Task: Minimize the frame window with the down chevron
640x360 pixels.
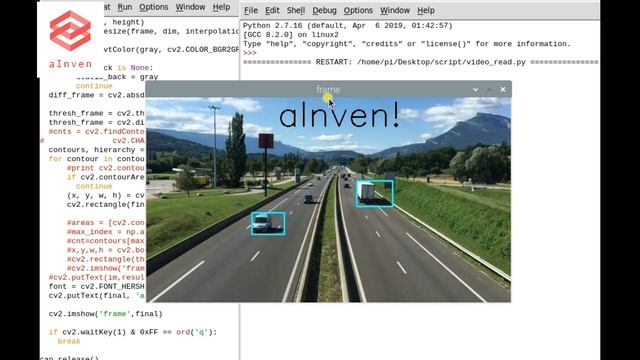Action: click(x=475, y=89)
